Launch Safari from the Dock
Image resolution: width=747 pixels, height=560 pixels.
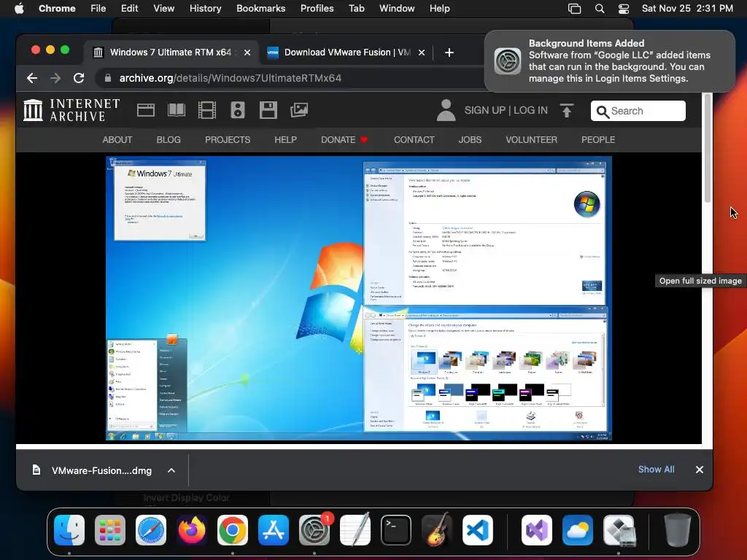[151, 530]
